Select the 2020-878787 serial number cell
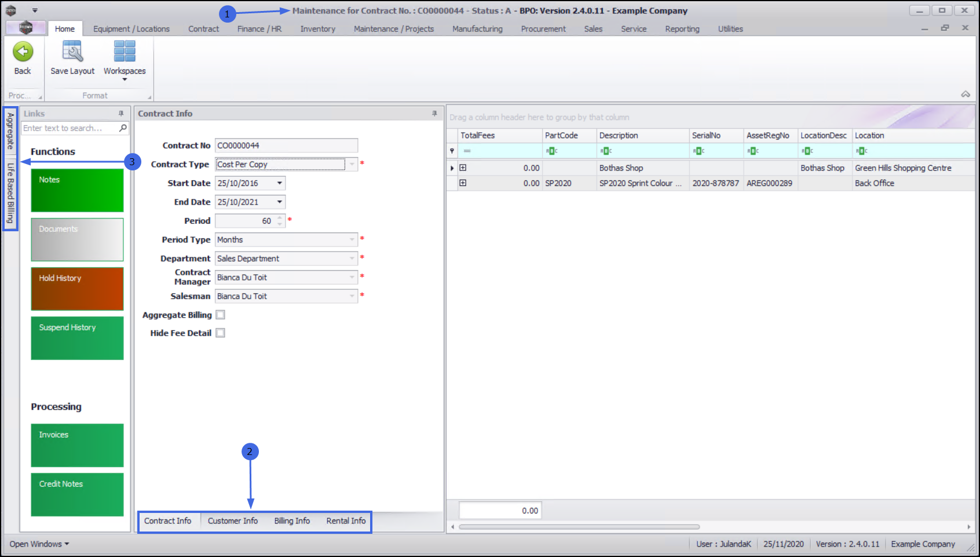This screenshot has width=980, height=557. pyautogui.click(x=716, y=183)
